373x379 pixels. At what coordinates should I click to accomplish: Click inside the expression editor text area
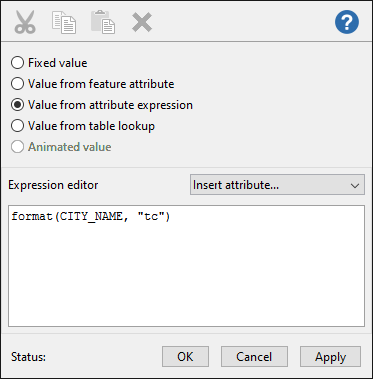pos(186,266)
